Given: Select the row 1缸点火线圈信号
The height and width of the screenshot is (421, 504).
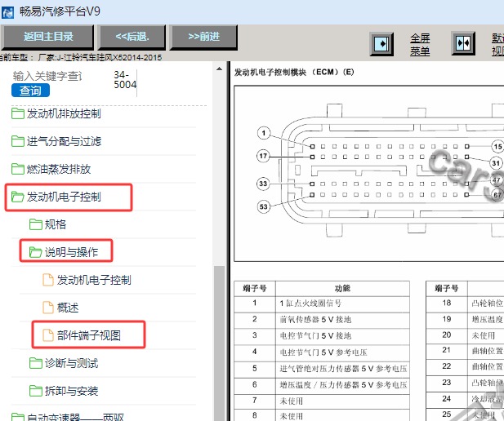Looking at the screenshot, I should [322, 304].
